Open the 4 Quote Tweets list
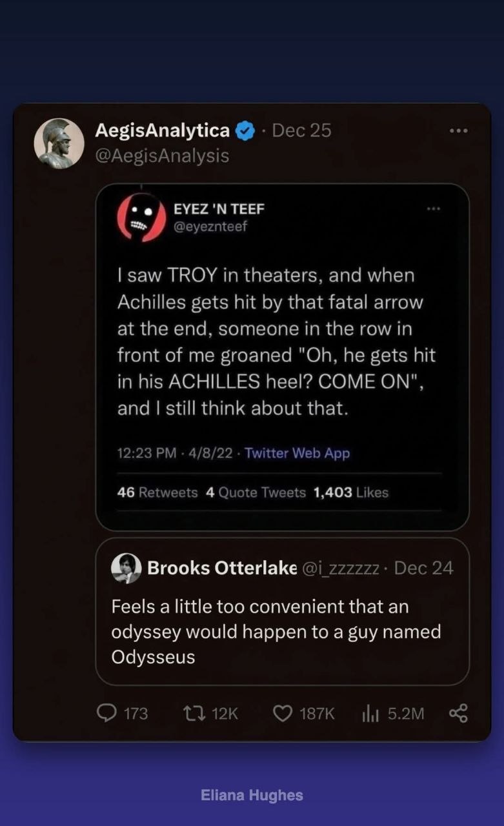This screenshot has height=826, width=504. click(x=256, y=492)
